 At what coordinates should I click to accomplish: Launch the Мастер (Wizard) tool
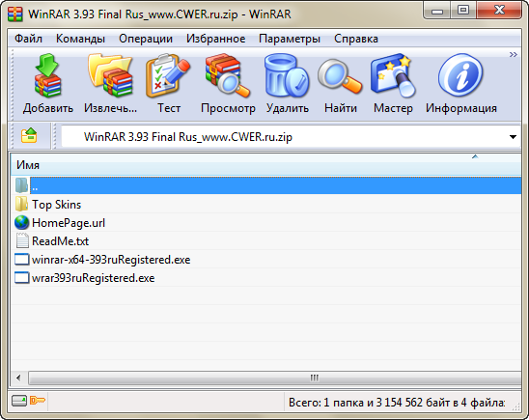point(393,75)
